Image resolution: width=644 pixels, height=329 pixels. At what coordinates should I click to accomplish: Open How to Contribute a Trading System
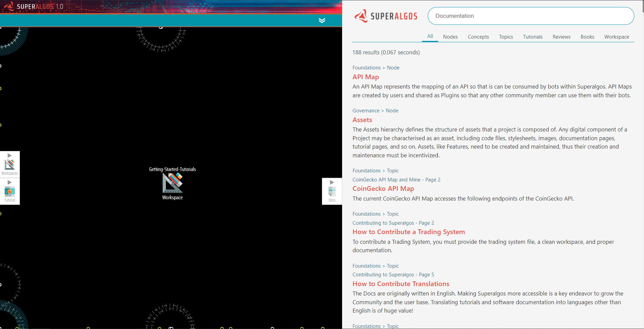[409, 232]
